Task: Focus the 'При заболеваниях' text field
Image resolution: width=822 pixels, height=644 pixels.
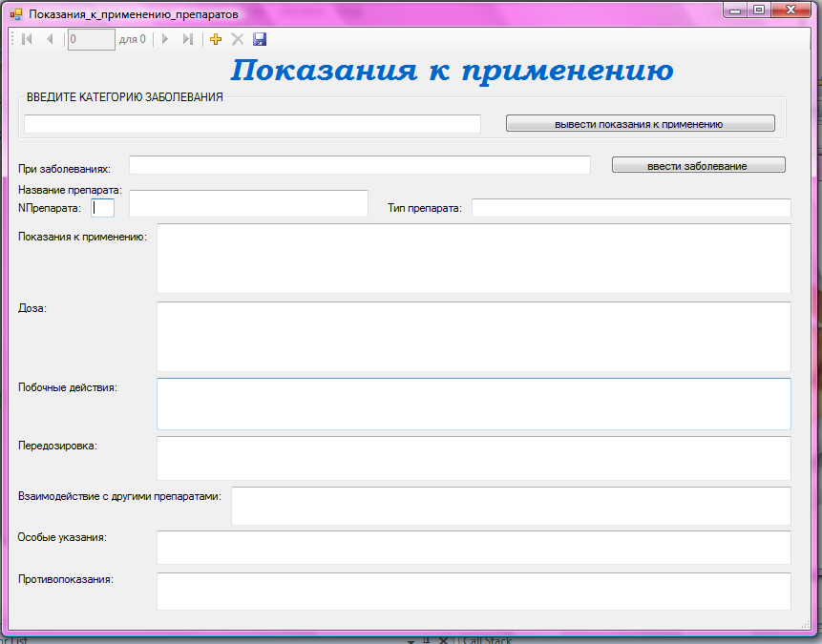Action: pos(360,165)
